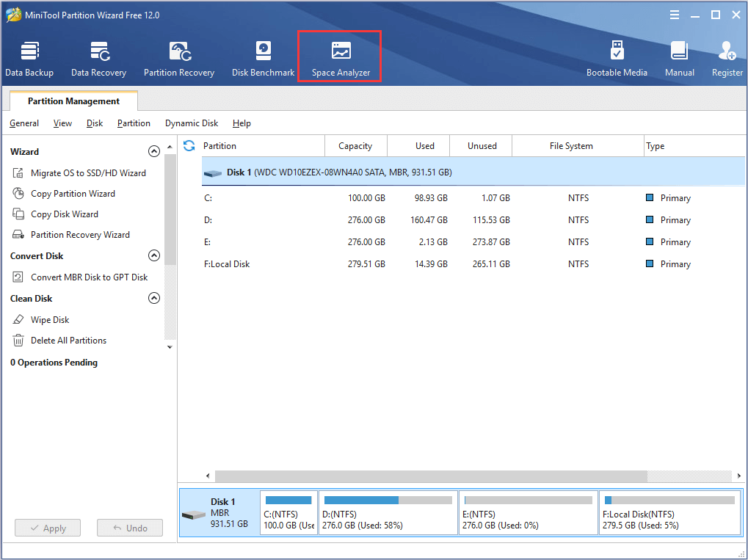This screenshot has width=748, height=560.
Task: Click Migrate OS to SSD/HD Wizard
Action: (88, 173)
